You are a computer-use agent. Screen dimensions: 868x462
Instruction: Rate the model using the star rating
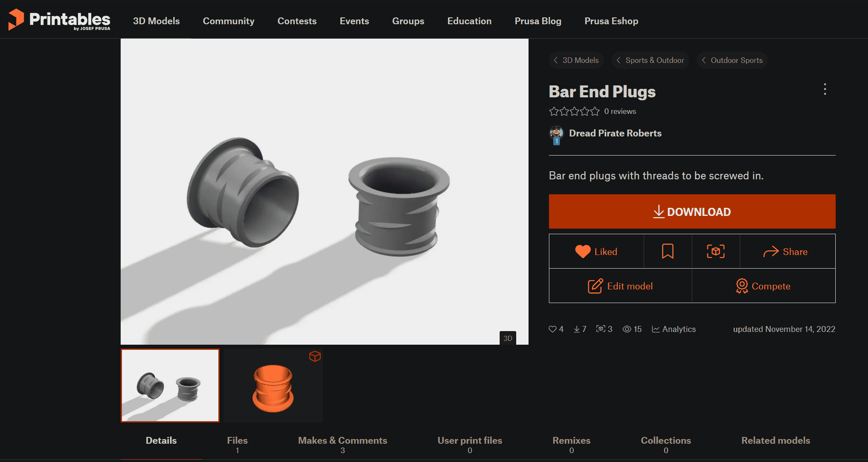tap(574, 111)
